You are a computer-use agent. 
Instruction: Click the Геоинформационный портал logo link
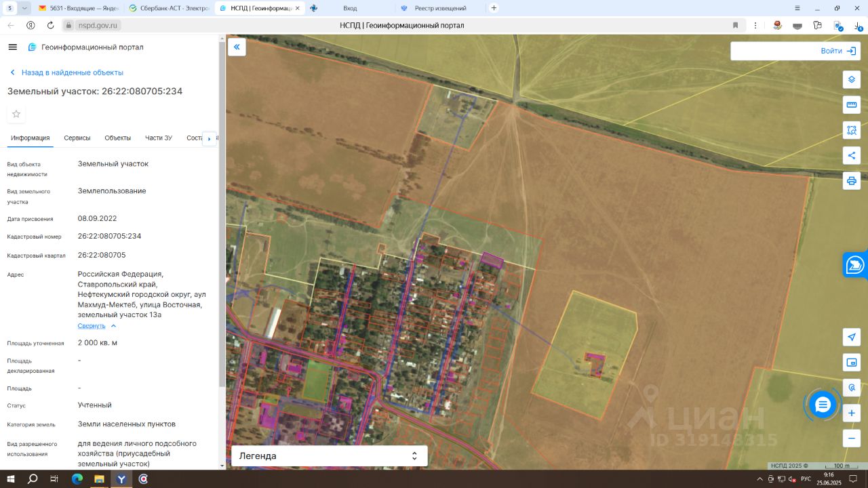85,47
